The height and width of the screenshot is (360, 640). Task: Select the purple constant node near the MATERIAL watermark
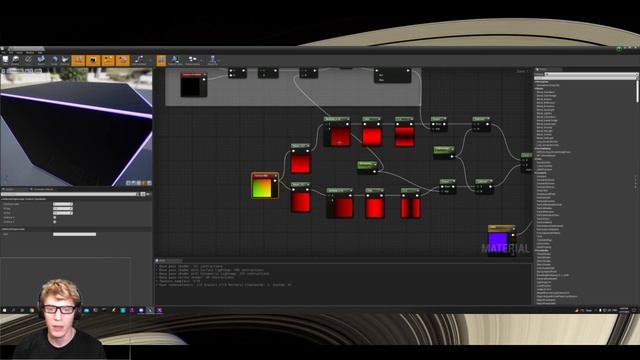coord(501,239)
